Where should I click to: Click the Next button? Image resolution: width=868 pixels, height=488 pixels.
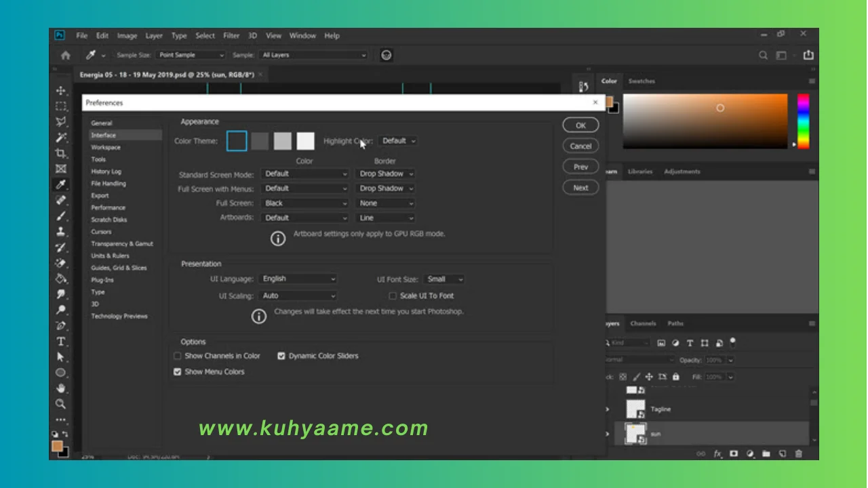point(580,188)
